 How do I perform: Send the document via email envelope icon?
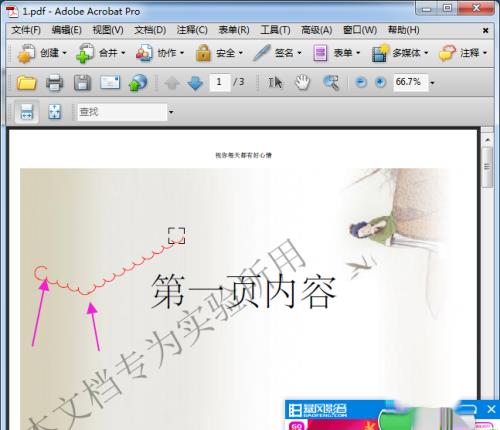click(x=110, y=82)
